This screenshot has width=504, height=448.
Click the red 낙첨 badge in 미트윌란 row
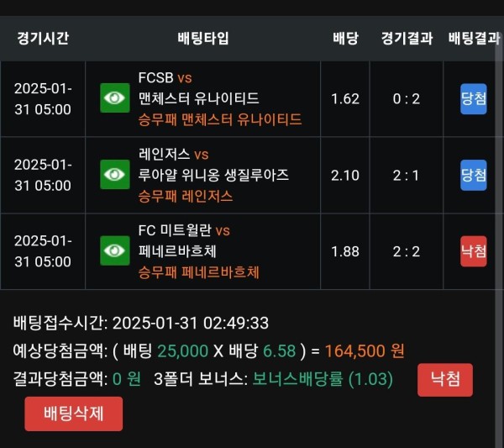tap(473, 251)
